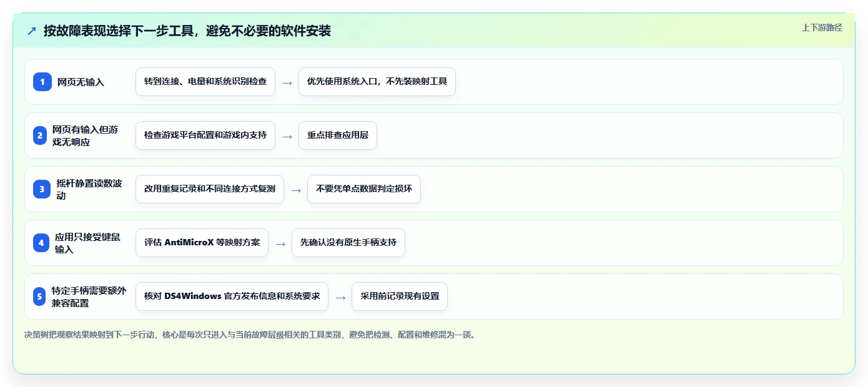Click the arrow icon beside the header title
This screenshot has width=868, height=387.
tap(32, 31)
